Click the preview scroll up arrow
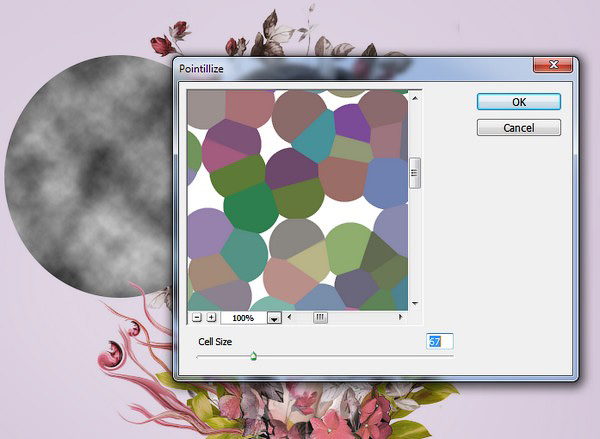The width and height of the screenshot is (600, 439). coord(415,98)
